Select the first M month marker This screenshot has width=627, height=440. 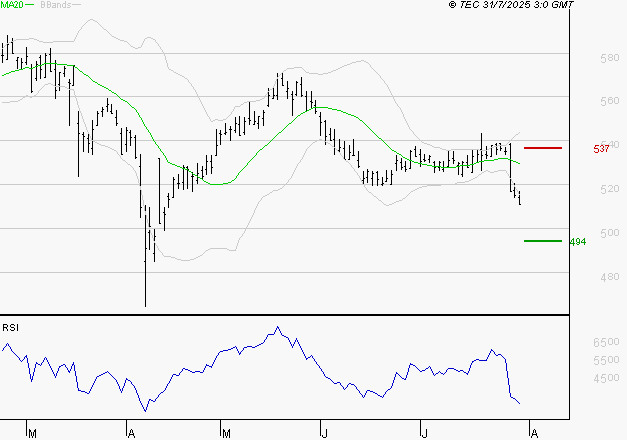point(32,433)
